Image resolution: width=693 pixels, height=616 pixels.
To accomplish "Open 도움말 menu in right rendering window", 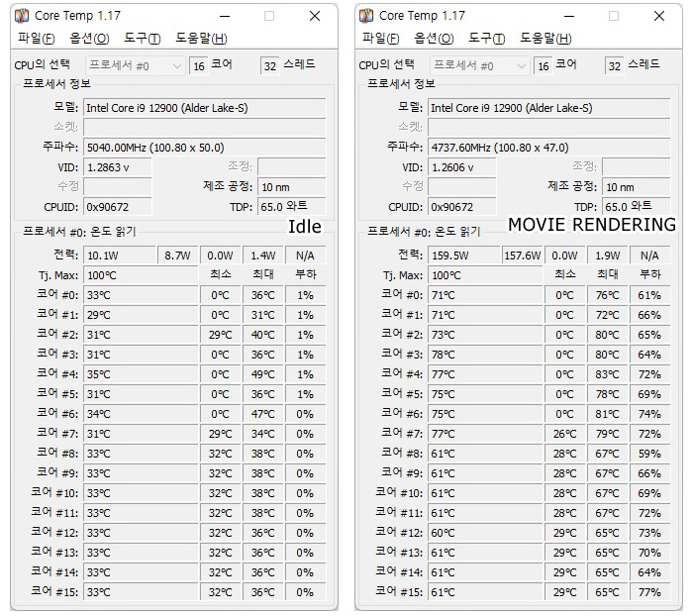I will (545, 39).
